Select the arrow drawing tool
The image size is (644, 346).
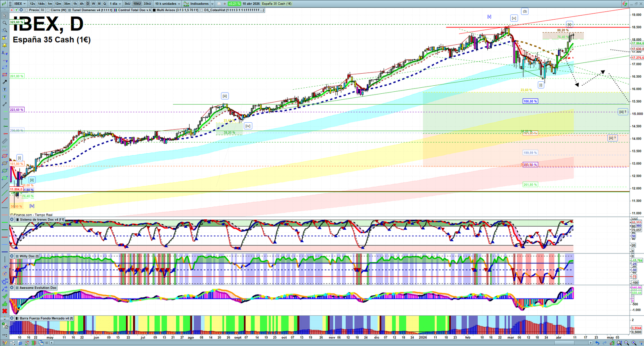click(x=4, y=82)
